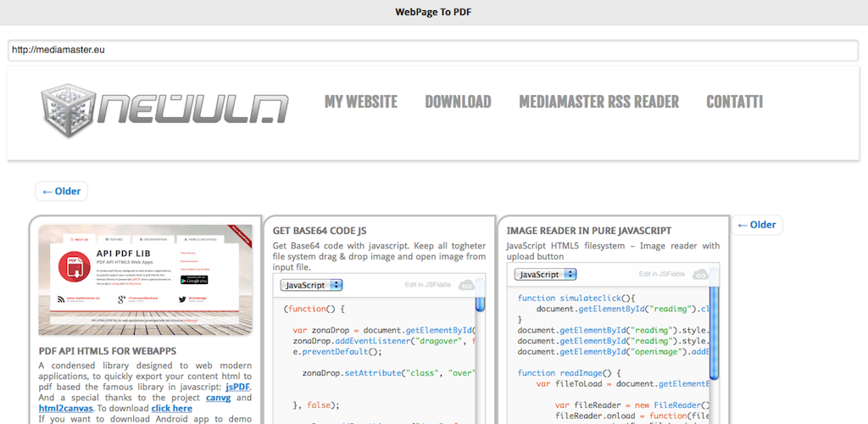Click the 'function readImage() {' code line

(570, 373)
